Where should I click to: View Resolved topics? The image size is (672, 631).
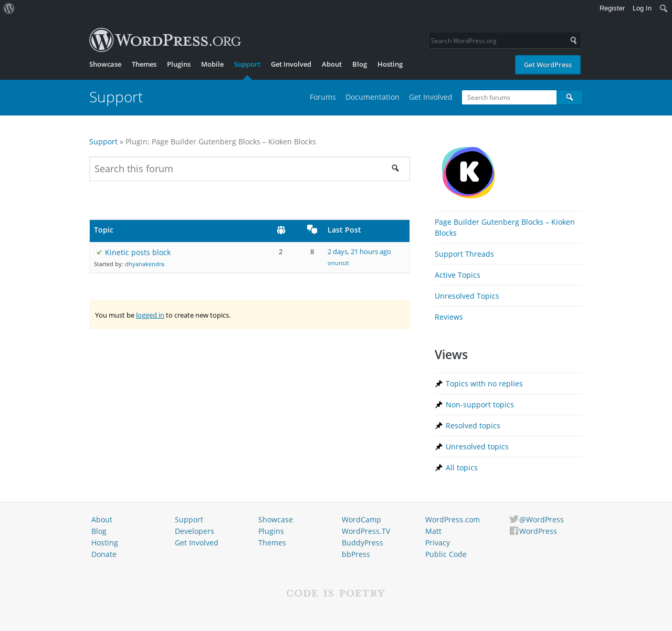click(x=473, y=426)
